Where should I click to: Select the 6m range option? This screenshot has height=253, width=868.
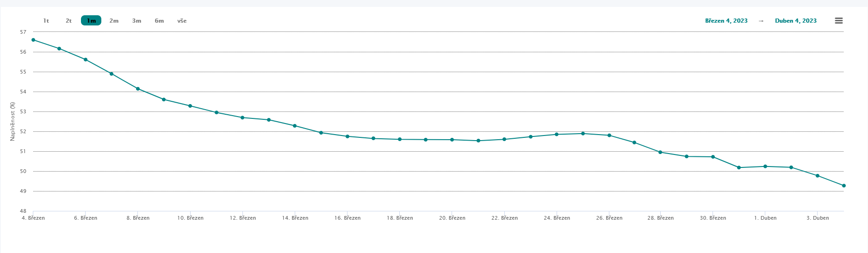[x=159, y=21]
